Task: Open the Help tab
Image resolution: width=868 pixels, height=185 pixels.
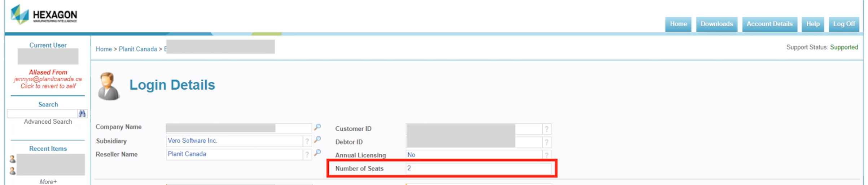Action: (813, 24)
